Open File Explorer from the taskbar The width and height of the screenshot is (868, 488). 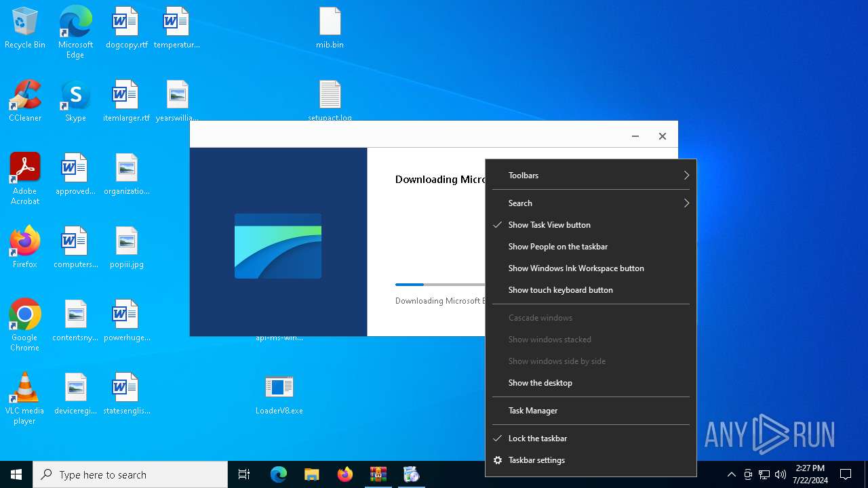311,474
